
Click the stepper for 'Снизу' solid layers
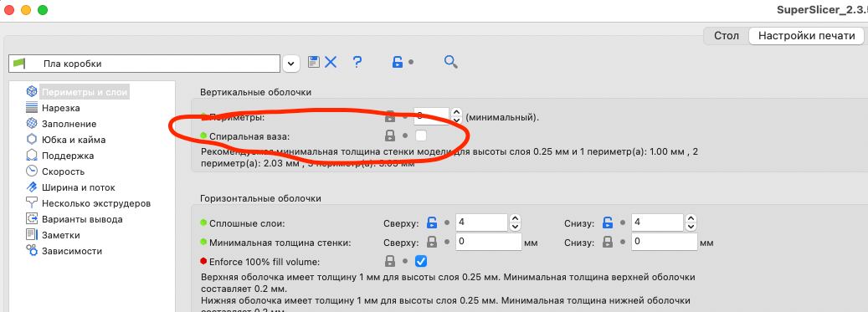691,223
